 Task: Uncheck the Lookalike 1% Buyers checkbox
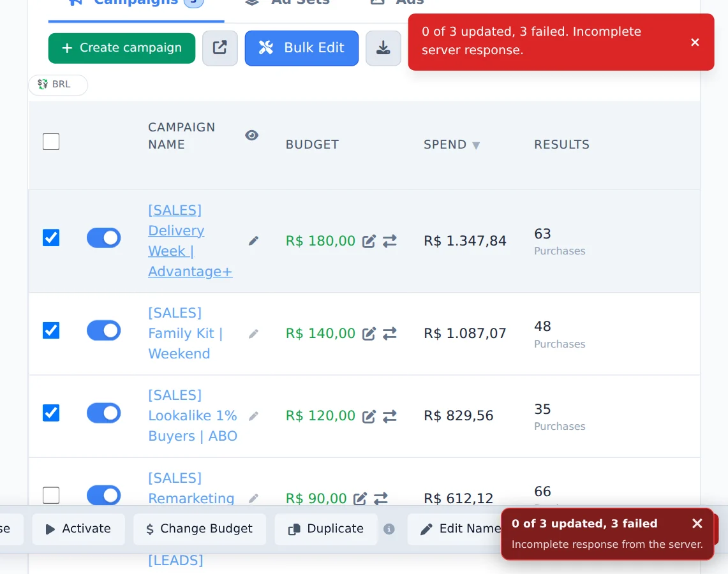[51, 413]
